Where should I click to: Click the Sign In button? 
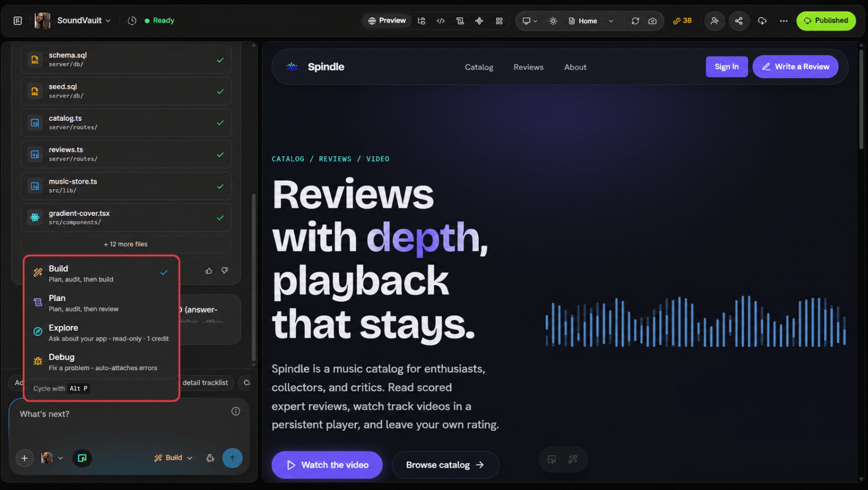click(x=726, y=67)
